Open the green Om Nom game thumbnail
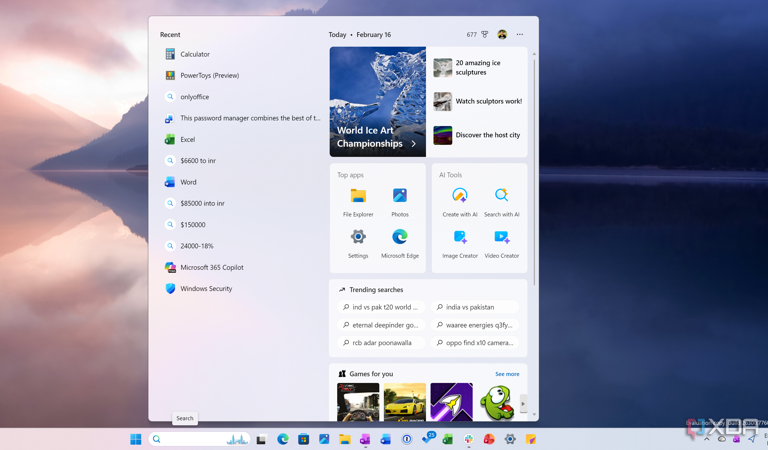The image size is (768, 450). (497, 402)
